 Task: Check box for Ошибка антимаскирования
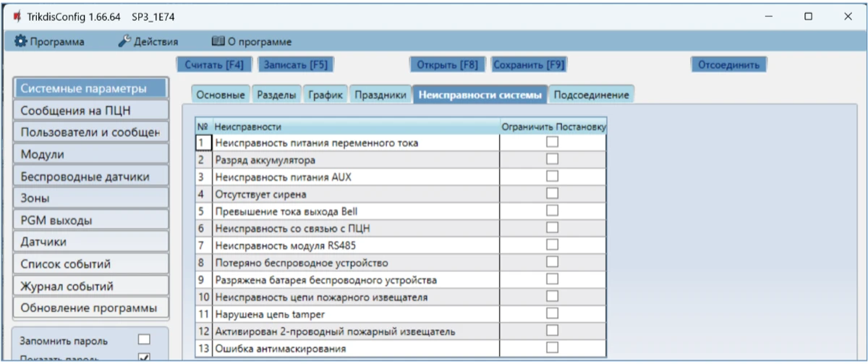coord(553,348)
